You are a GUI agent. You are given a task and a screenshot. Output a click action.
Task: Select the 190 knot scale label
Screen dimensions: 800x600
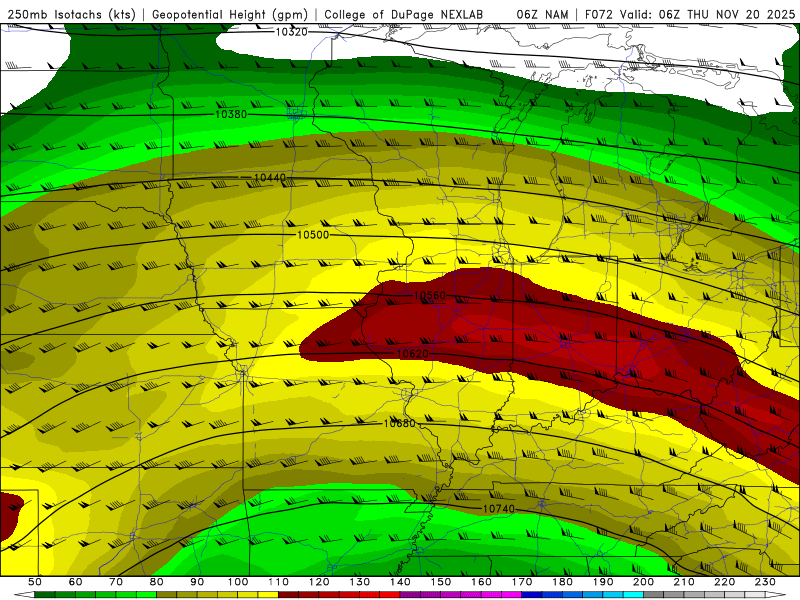603,582
